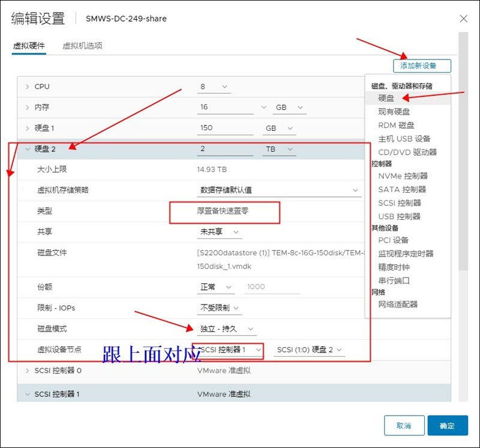Close the edit settings dialog

tap(463, 19)
